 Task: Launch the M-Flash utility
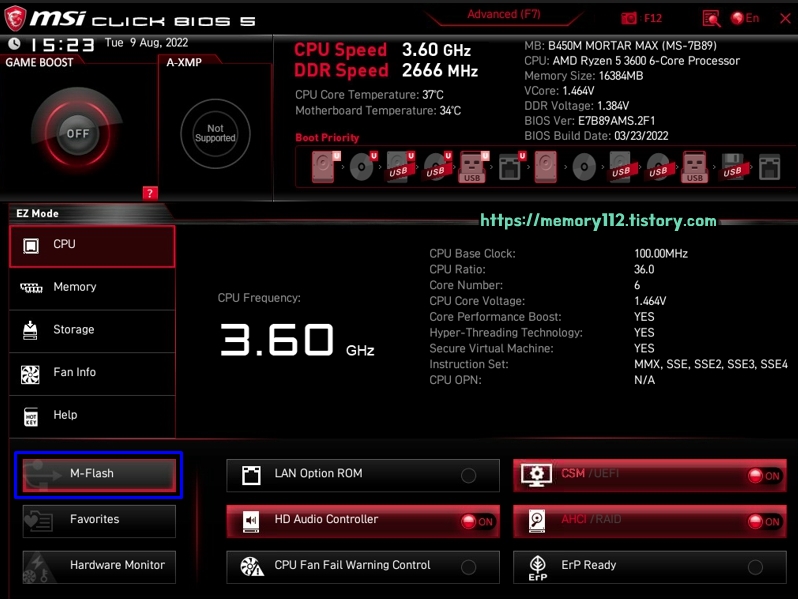tap(99, 475)
